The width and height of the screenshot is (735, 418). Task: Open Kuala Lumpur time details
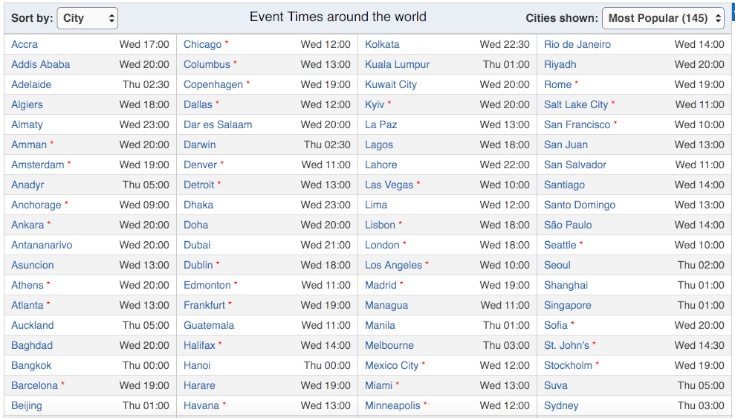397,65
